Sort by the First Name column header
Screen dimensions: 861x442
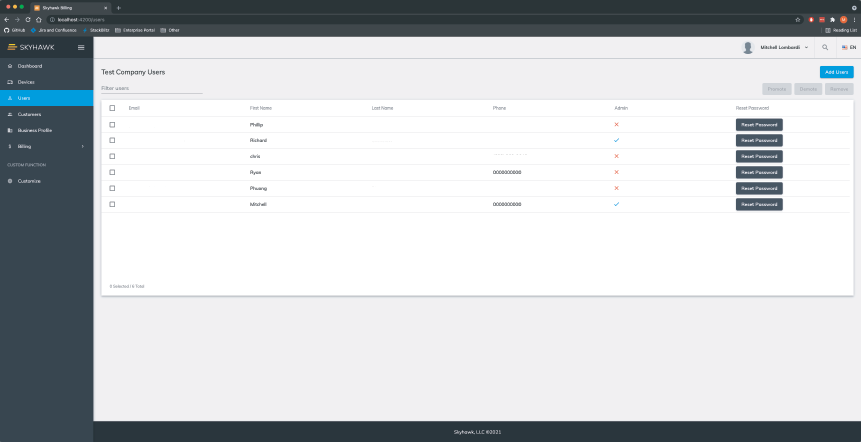[261, 108]
